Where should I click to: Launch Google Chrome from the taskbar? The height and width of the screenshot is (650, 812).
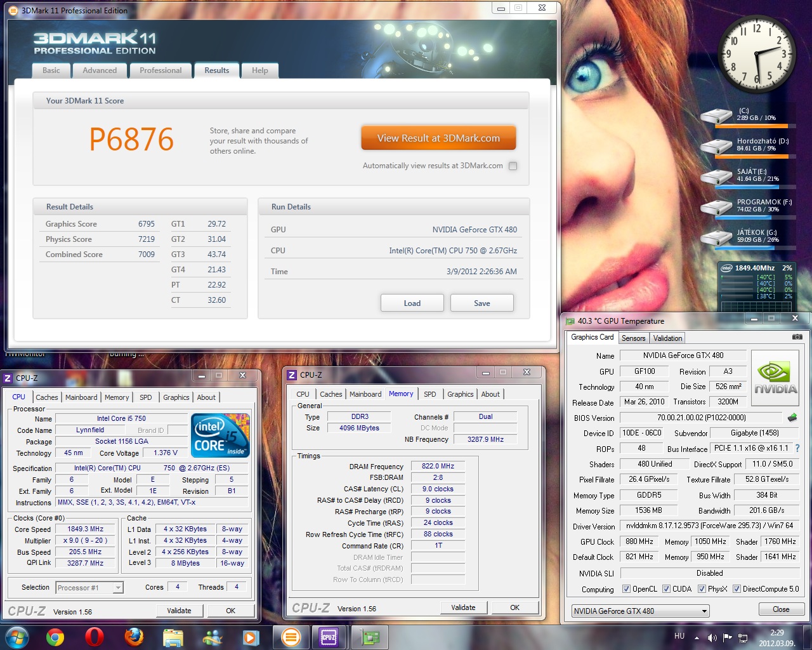pyautogui.click(x=55, y=637)
